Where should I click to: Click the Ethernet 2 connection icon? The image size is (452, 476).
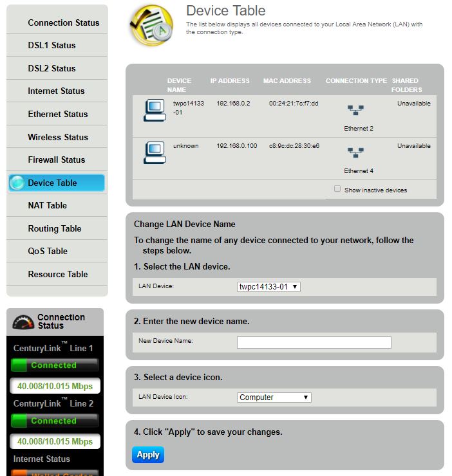point(355,111)
